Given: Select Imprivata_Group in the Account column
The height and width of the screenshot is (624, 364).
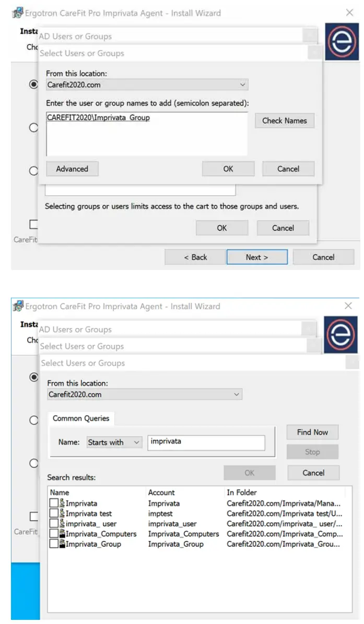Looking at the screenshot, I should 176,544.
